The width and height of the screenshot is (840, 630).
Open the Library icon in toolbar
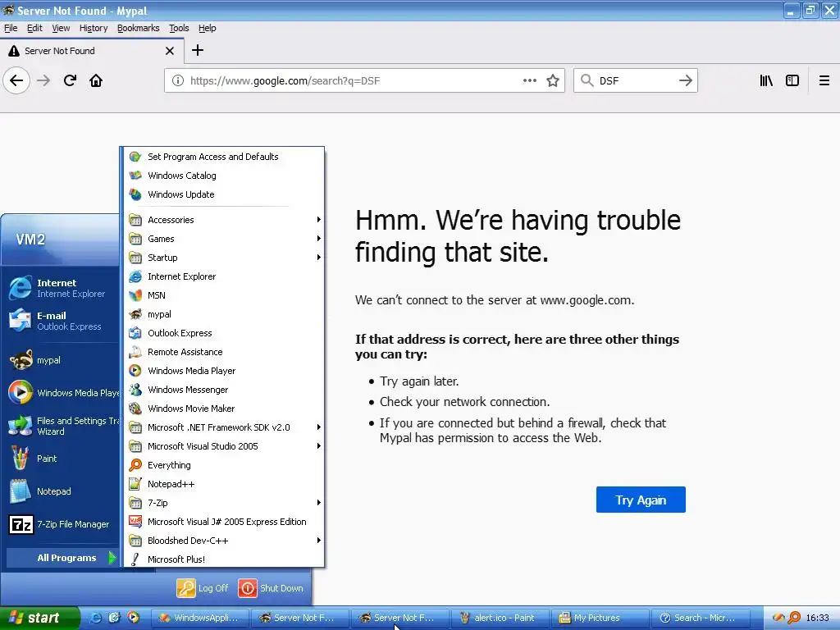click(x=766, y=80)
